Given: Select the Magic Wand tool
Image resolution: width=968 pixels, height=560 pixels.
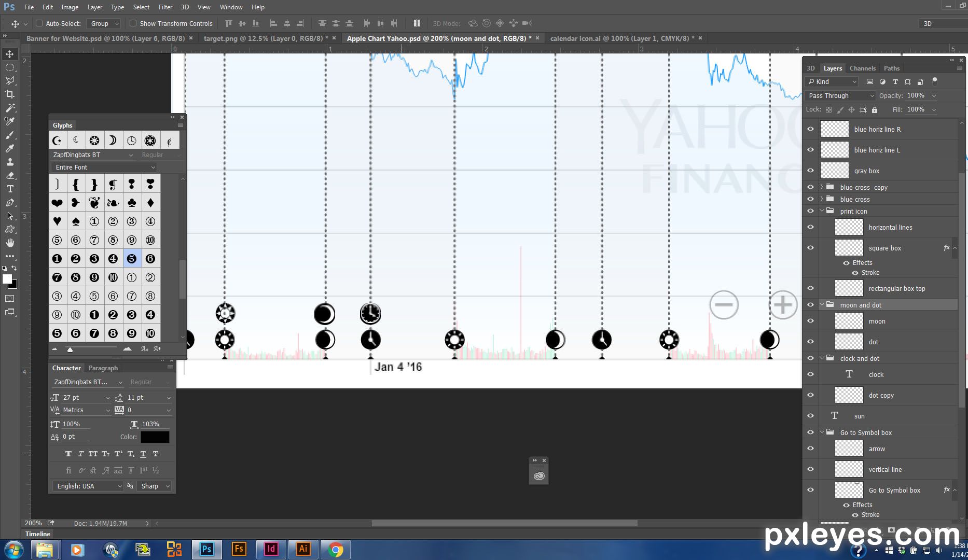Looking at the screenshot, I should point(10,108).
